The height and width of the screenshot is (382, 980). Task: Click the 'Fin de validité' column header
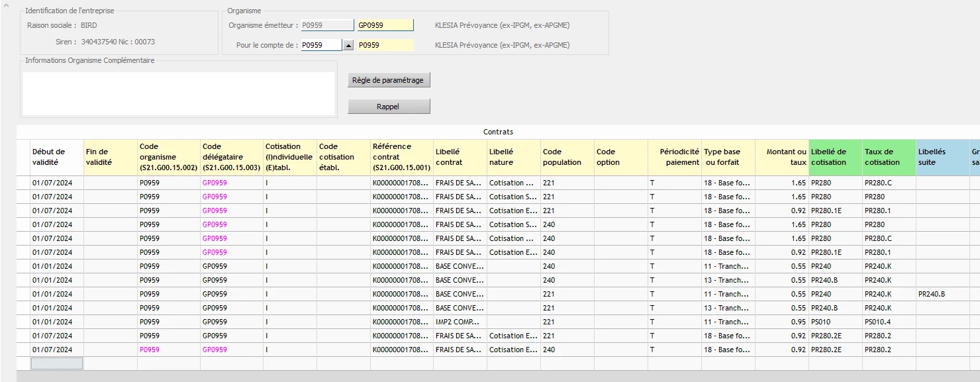(x=111, y=157)
